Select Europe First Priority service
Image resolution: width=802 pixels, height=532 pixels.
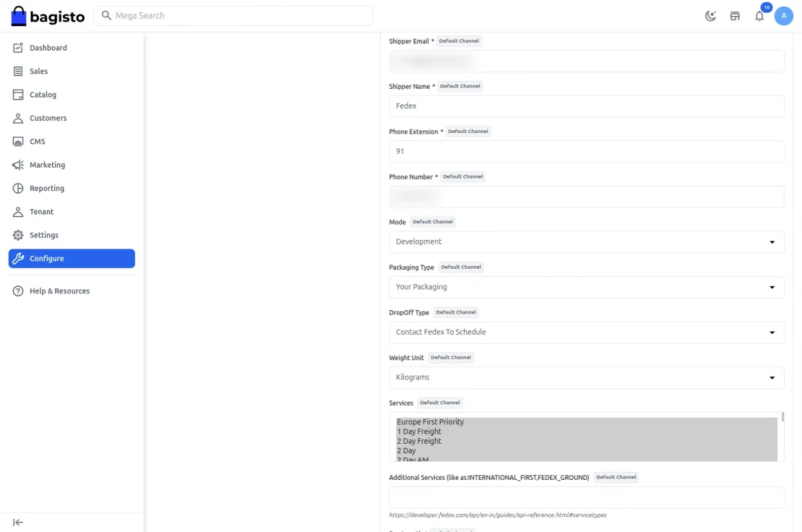[x=586, y=422]
